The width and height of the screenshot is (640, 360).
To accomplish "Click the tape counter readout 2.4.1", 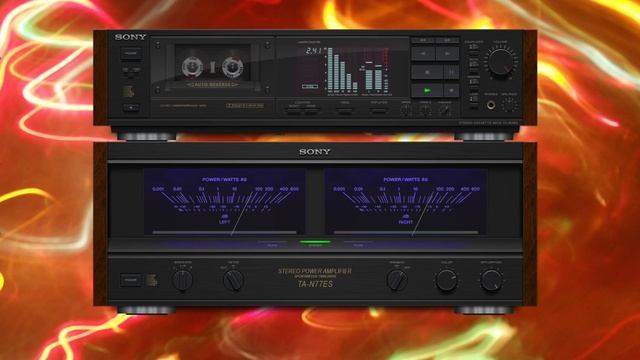I will tap(314, 51).
